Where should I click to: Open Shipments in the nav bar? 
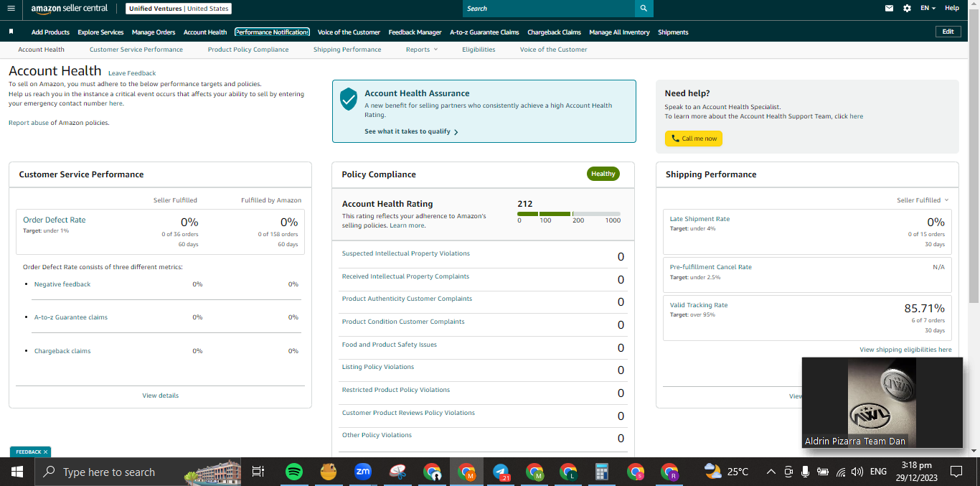(x=673, y=32)
